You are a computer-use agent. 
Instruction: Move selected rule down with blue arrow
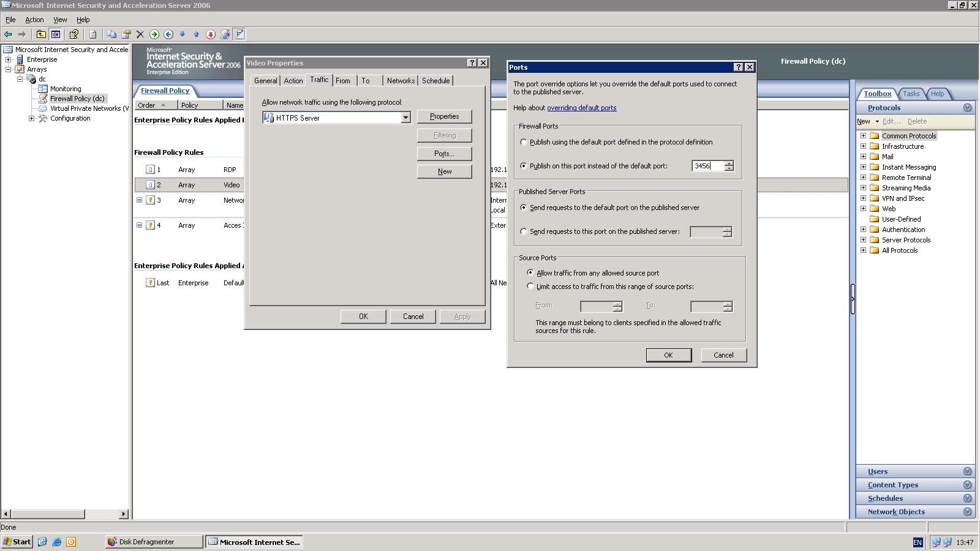[x=183, y=34]
